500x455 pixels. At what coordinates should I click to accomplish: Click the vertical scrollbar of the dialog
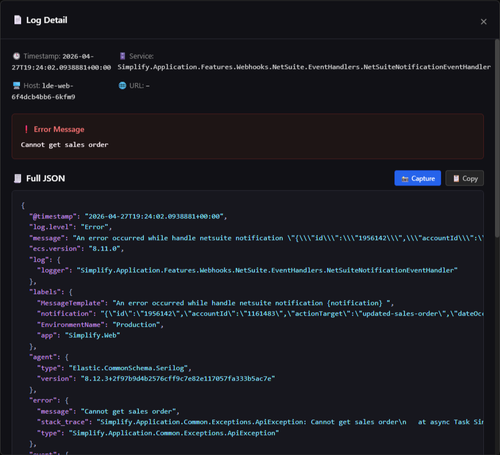[x=497, y=137]
